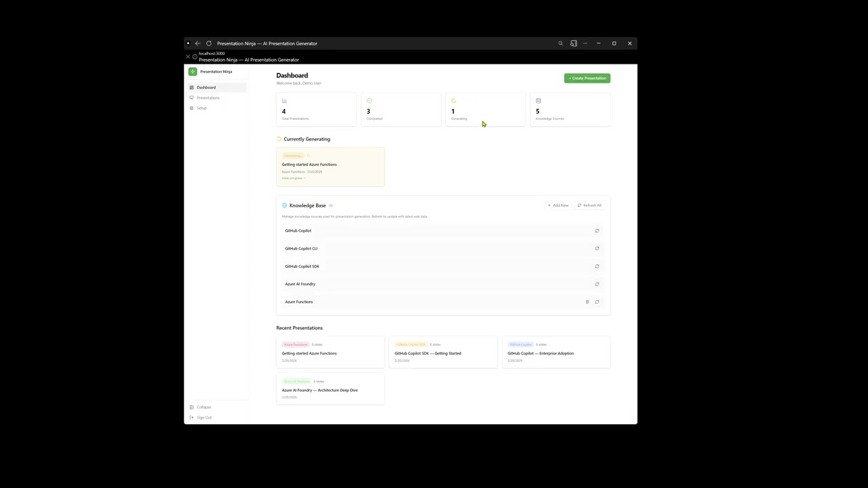
Task: Click the Knowledge Base globe icon
Action: [x=285, y=205]
